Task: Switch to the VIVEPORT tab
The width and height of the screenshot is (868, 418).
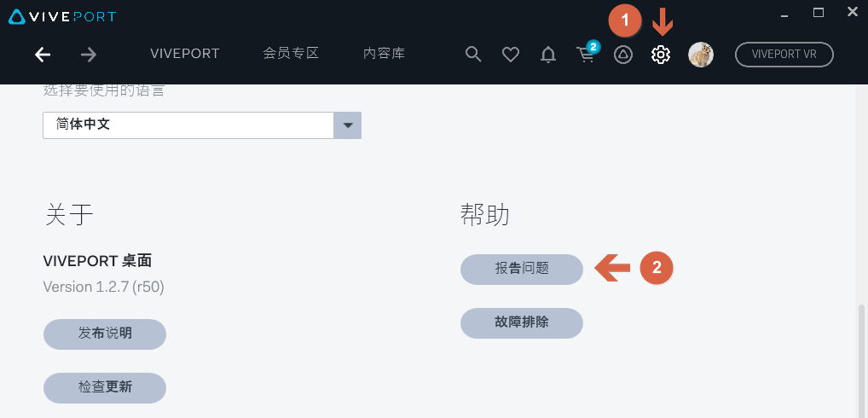Action: click(x=185, y=54)
